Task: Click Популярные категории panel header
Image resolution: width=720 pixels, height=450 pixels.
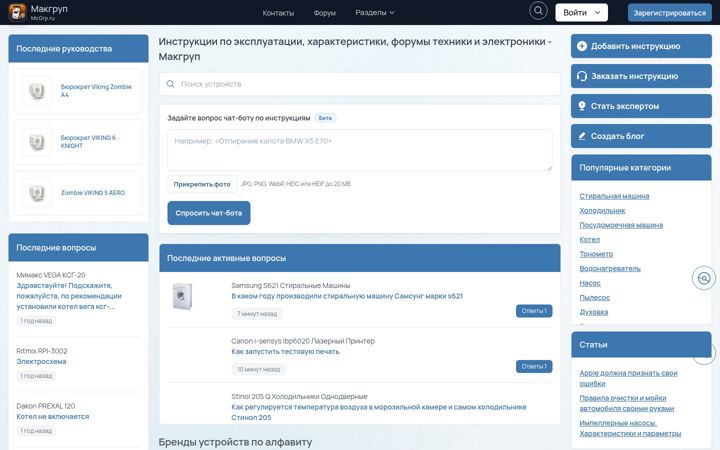Action: click(x=641, y=168)
